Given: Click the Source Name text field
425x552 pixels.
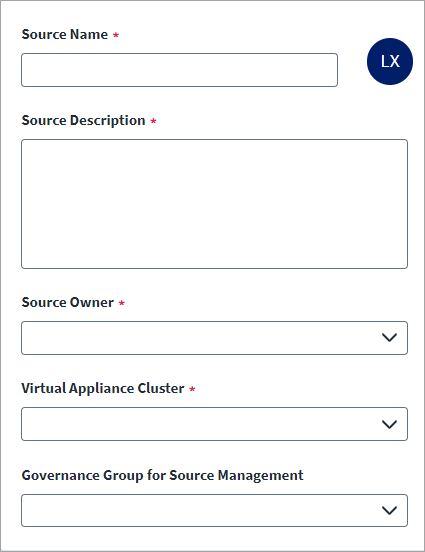Looking at the screenshot, I should pos(179,70).
